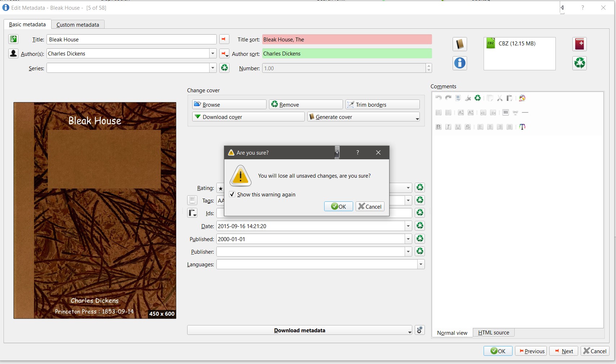Image resolution: width=616 pixels, height=364 pixels.
Task: Toggle strikethrough formatting in Comments
Action: click(x=468, y=127)
